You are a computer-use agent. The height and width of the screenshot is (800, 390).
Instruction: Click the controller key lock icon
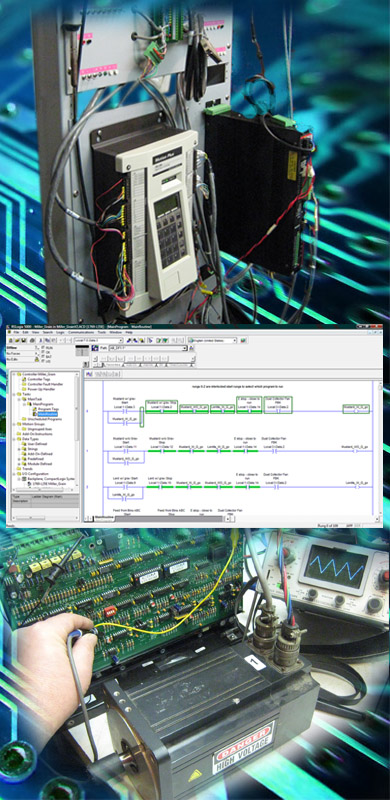pos(37,359)
